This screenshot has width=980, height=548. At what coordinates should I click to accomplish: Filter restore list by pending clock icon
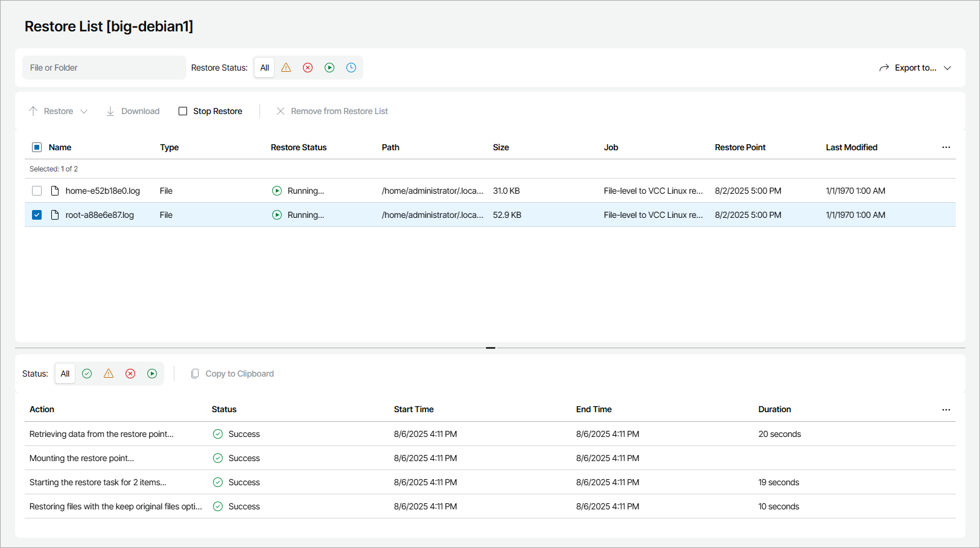pos(351,68)
